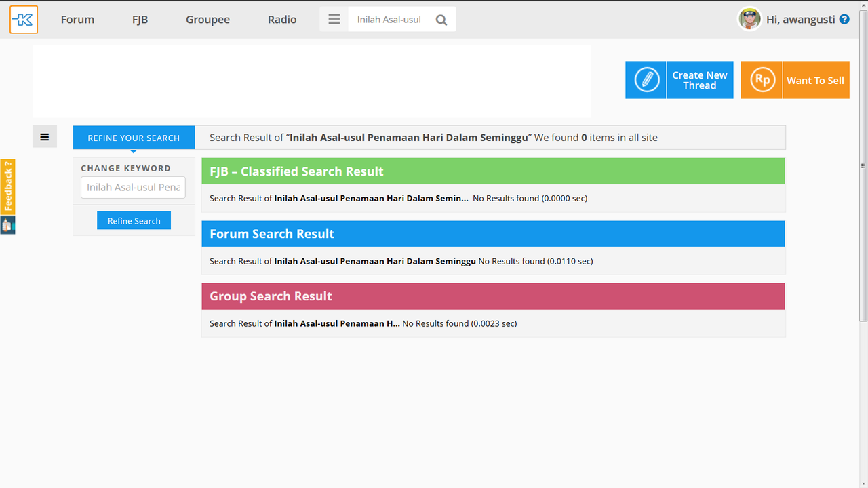The width and height of the screenshot is (868, 488).
Task: Toggle the sidebar hamburger button
Action: coord(45,137)
